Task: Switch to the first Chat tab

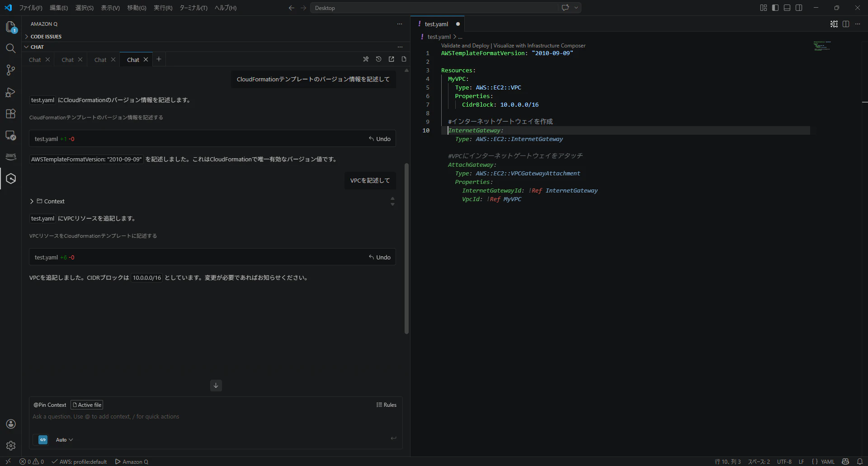Action: click(x=35, y=60)
